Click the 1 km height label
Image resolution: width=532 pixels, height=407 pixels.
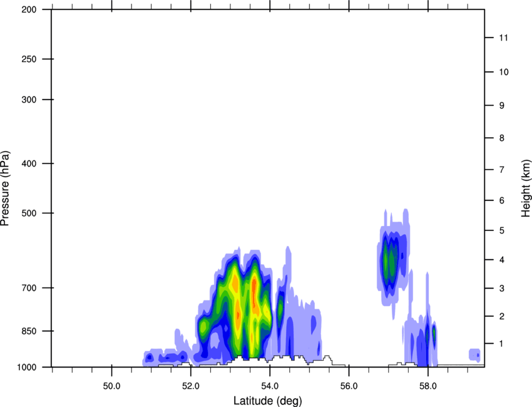[x=502, y=344]
